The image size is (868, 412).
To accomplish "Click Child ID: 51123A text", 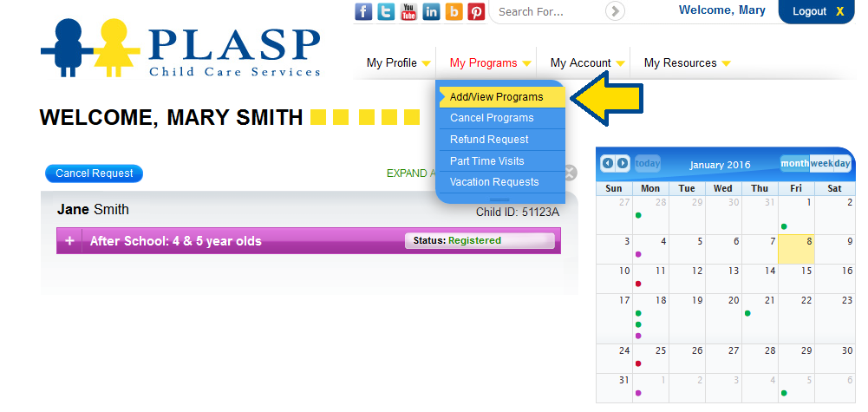I will [518, 213].
